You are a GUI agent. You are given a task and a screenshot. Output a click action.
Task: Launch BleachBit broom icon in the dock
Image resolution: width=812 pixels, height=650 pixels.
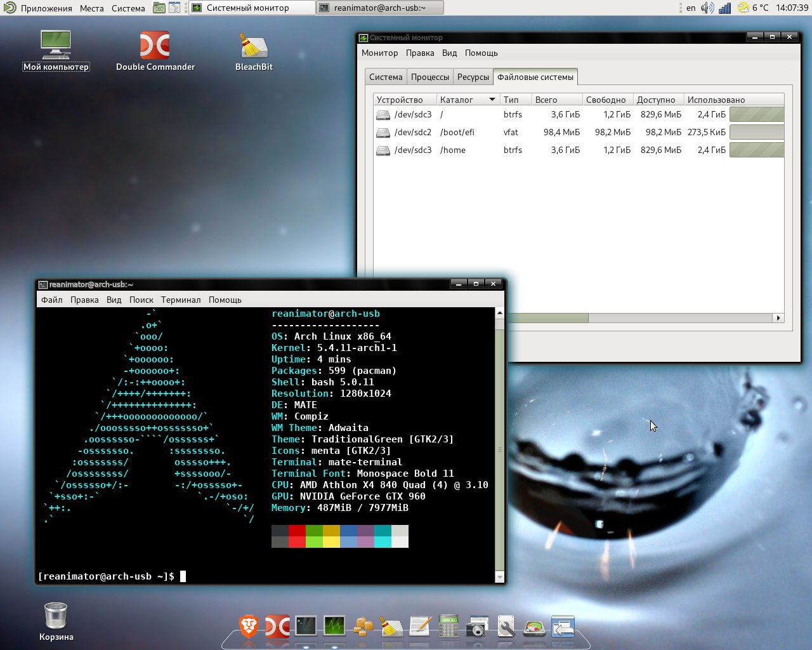click(391, 627)
